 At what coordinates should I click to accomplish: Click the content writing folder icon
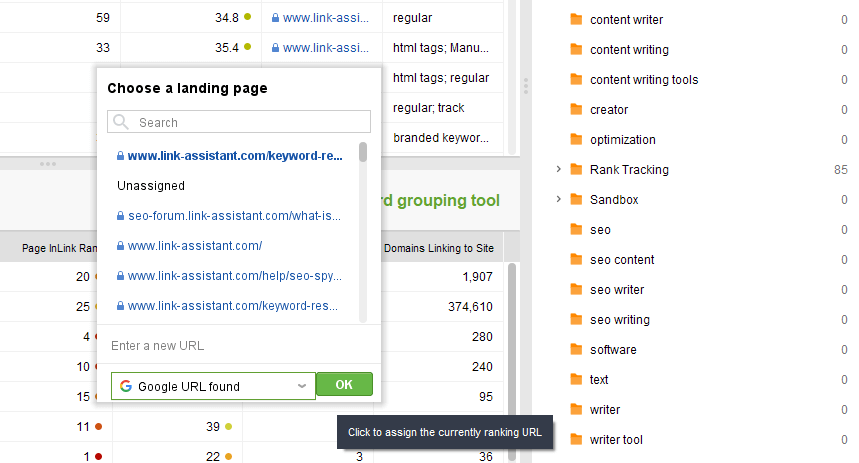[x=576, y=49]
